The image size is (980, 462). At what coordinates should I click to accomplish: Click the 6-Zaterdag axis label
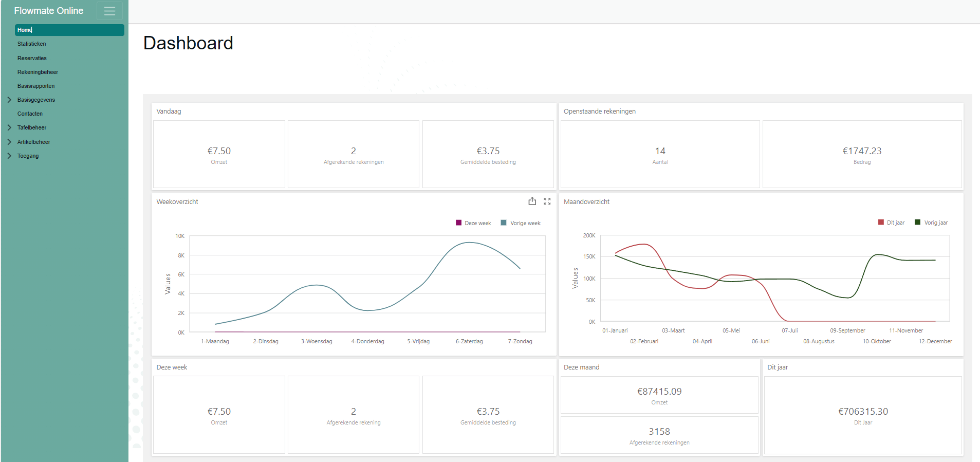tap(469, 341)
